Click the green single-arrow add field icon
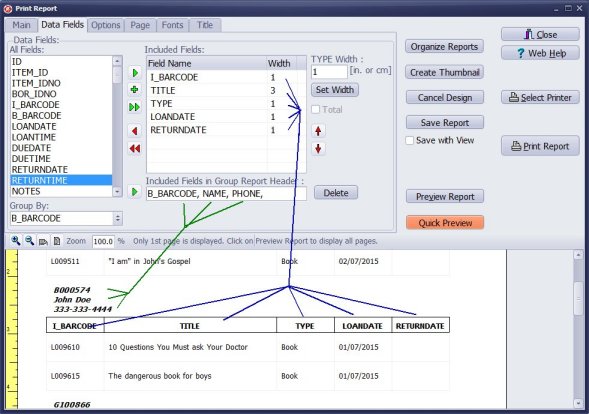This screenshot has height=414, width=589. [135, 73]
